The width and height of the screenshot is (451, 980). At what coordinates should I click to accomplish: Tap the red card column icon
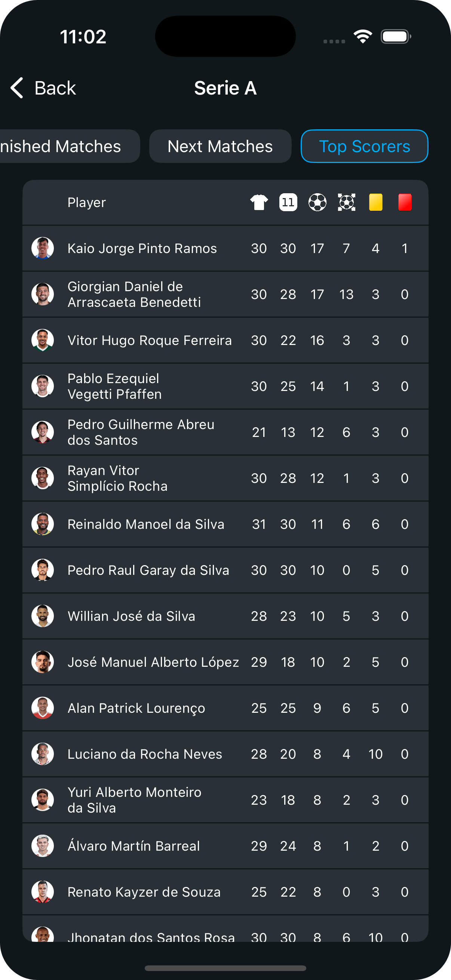[x=405, y=203]
